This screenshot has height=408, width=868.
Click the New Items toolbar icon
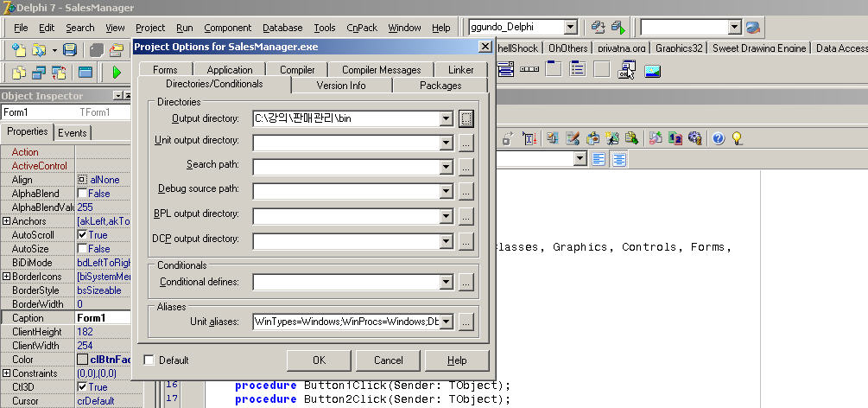tap(19, 50)
